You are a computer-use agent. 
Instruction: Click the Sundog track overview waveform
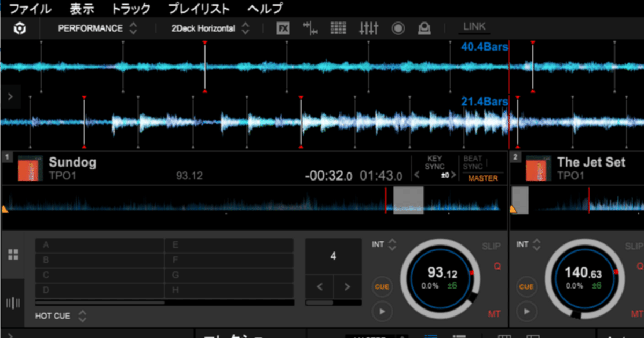pos(254,201)
